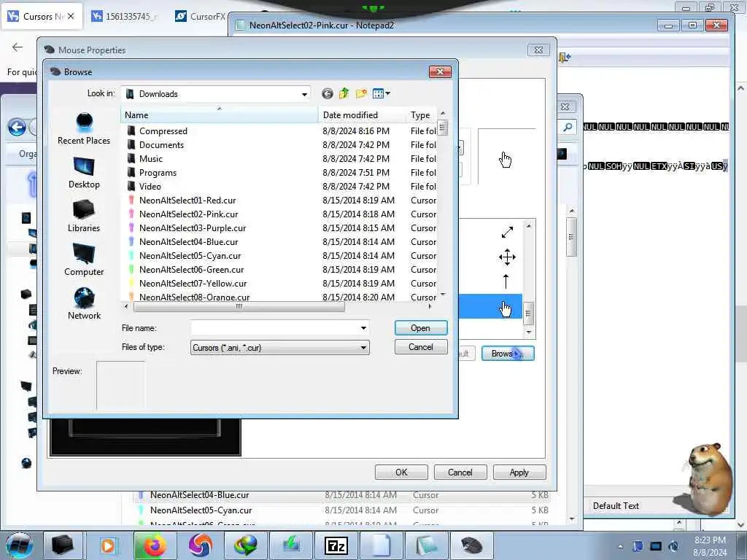Close the Browse dialog window

(440, 72)
